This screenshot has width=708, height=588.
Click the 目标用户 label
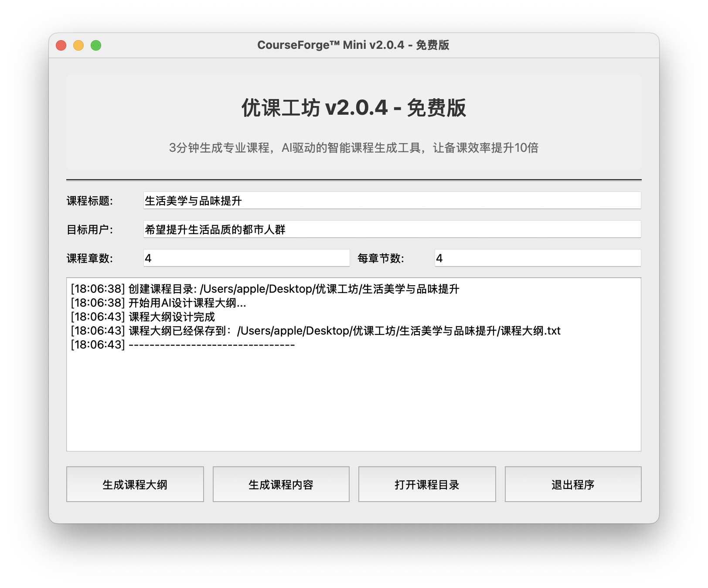click(90, 229)
